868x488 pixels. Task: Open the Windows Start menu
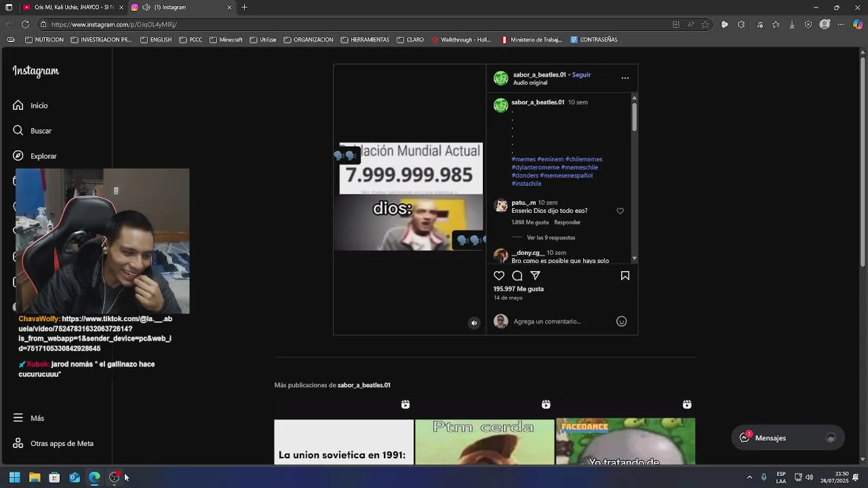coord(14,477)
